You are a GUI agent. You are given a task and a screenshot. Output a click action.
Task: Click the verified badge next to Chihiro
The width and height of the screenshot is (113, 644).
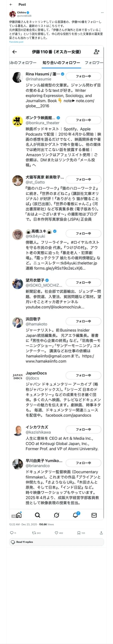[28, 13]
